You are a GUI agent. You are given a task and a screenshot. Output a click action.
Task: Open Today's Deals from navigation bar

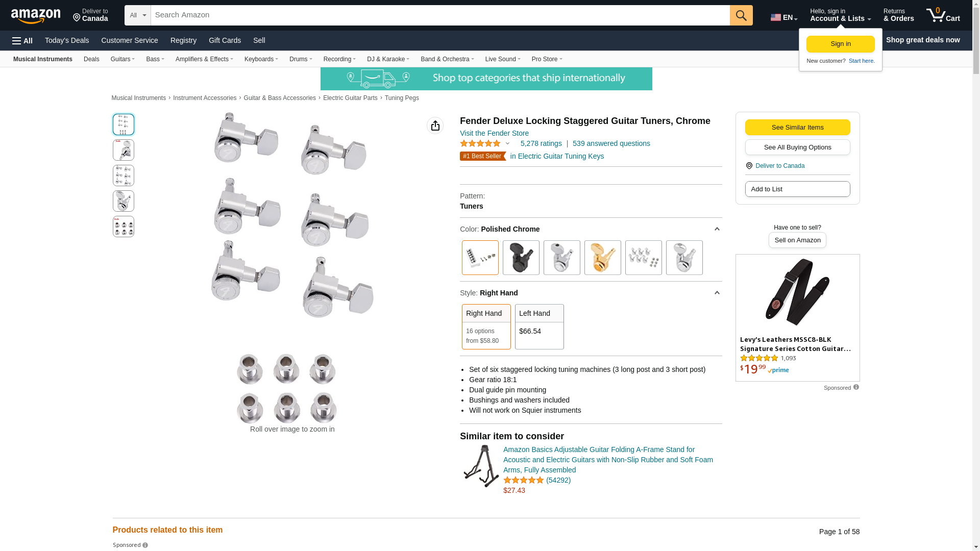click(67, 40)
